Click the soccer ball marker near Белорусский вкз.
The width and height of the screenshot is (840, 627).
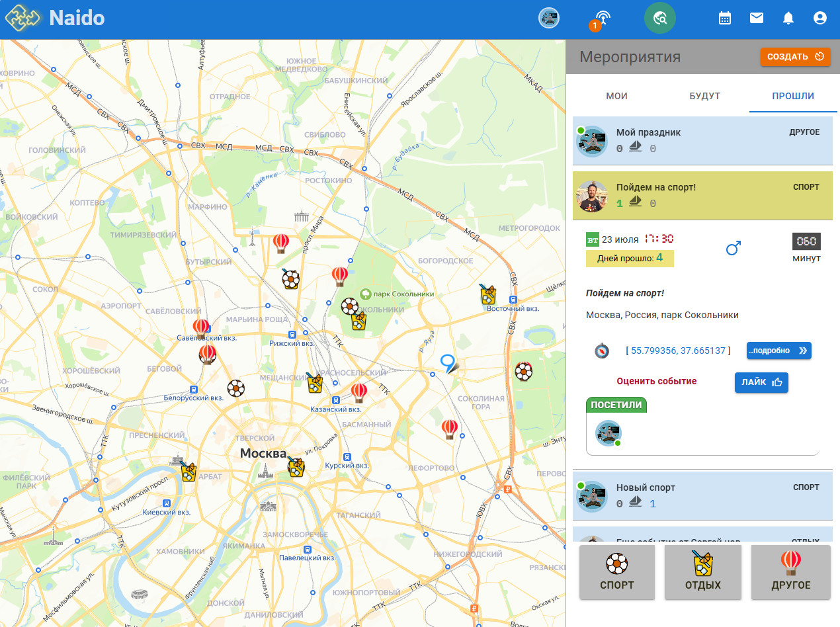236,388
